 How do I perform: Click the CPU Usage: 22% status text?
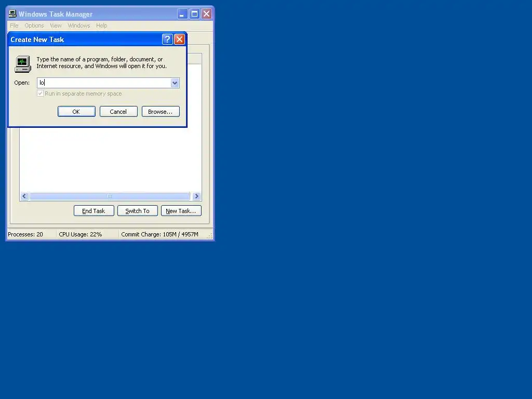point(81,234)
